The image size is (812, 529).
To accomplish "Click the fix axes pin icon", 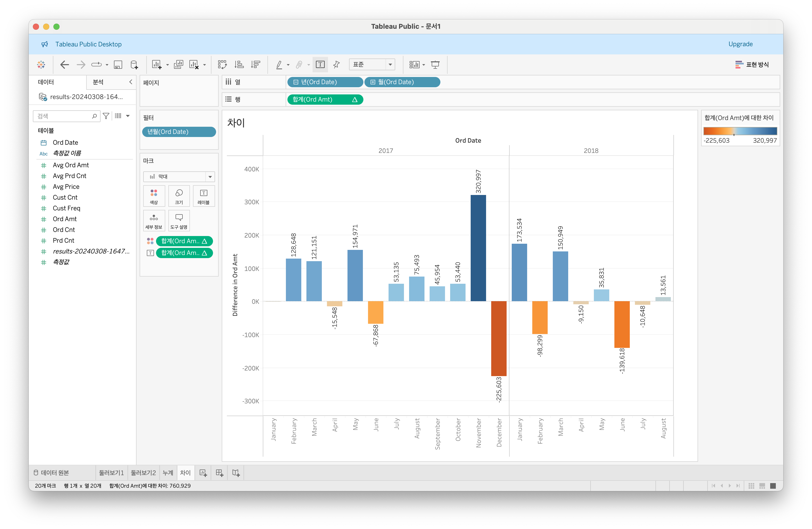I will coord(336,64).
